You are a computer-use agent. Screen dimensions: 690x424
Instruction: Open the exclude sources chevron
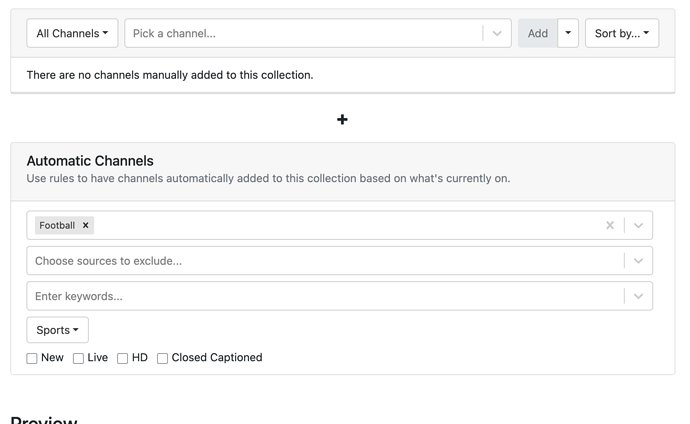tap(638, 261)
